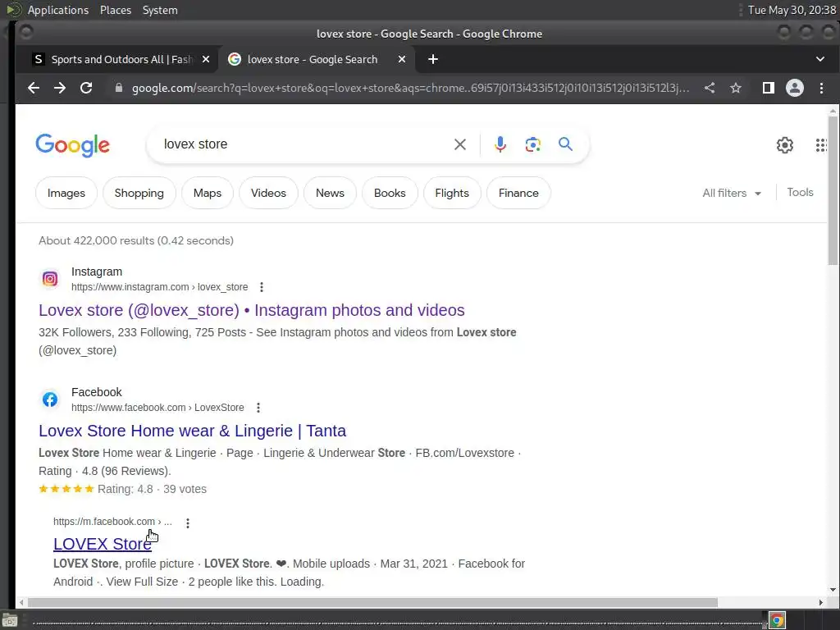840x630 pixels.
Task: Start voice search with microphone
Action: click(500, 144)
